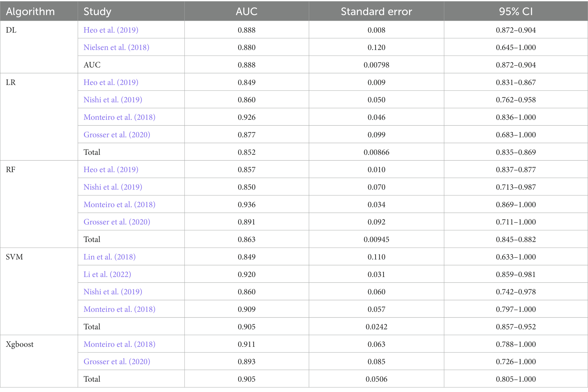Select the AUC value 0.920

247,274
